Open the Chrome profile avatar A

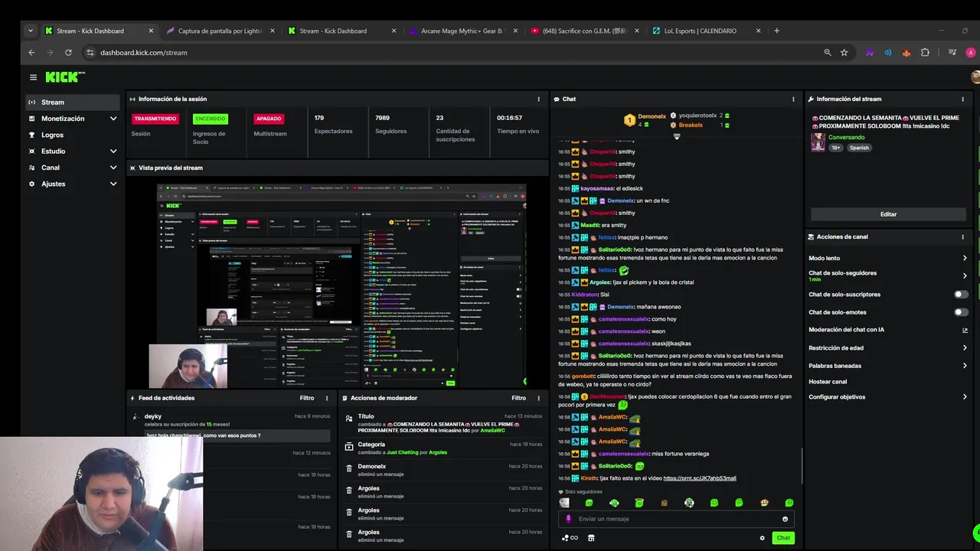971,53
